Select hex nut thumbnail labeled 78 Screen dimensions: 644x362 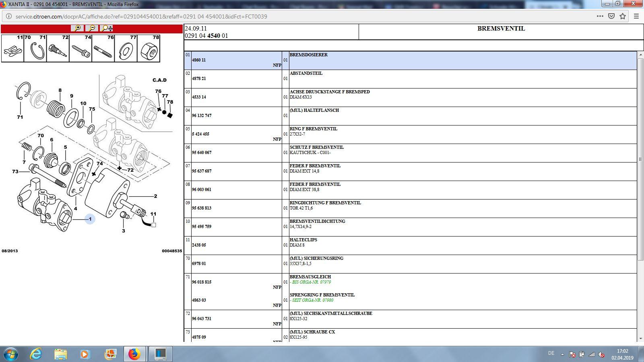coord(149,48)
